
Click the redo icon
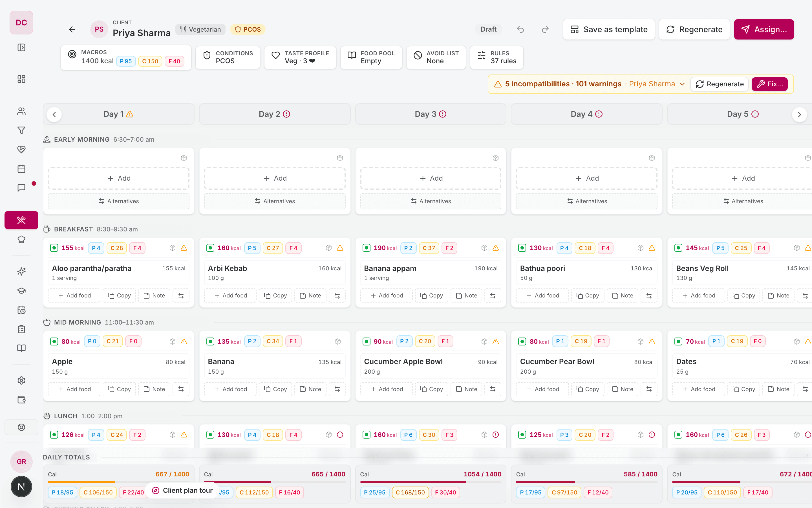[x=545, y=30]
